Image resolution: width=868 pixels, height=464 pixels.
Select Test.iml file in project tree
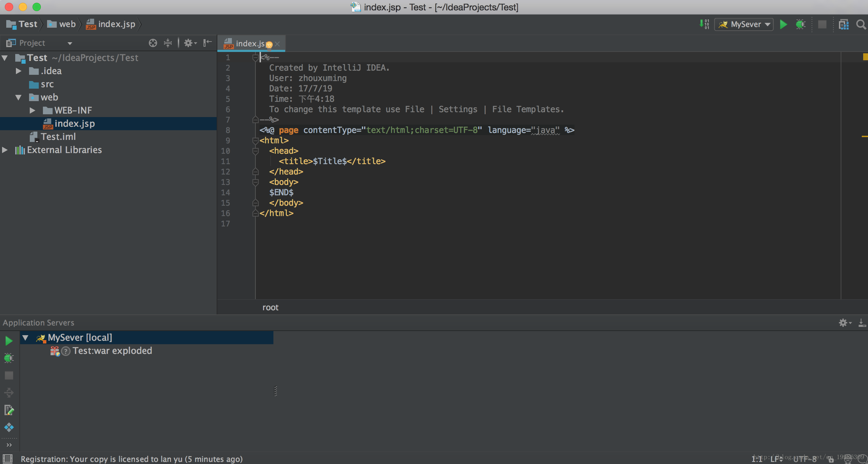58,137
